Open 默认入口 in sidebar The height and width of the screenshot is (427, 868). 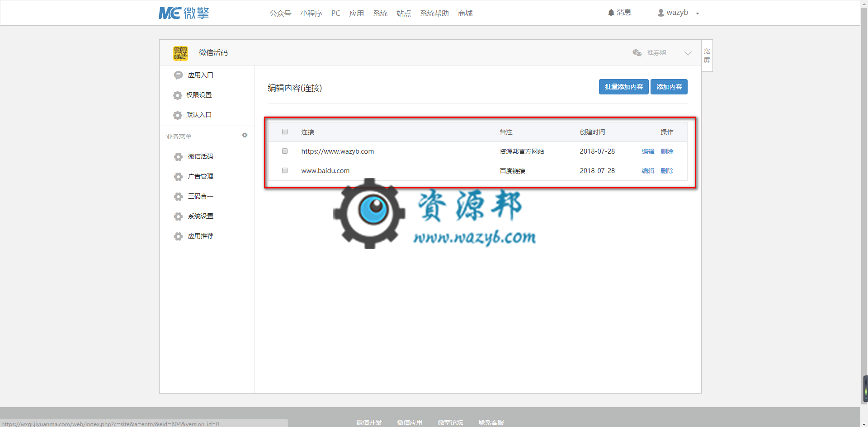coord(199,115)
